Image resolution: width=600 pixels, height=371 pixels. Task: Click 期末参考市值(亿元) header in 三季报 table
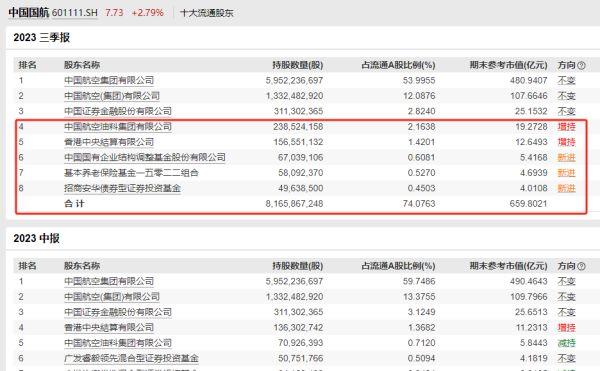(509, 65)
